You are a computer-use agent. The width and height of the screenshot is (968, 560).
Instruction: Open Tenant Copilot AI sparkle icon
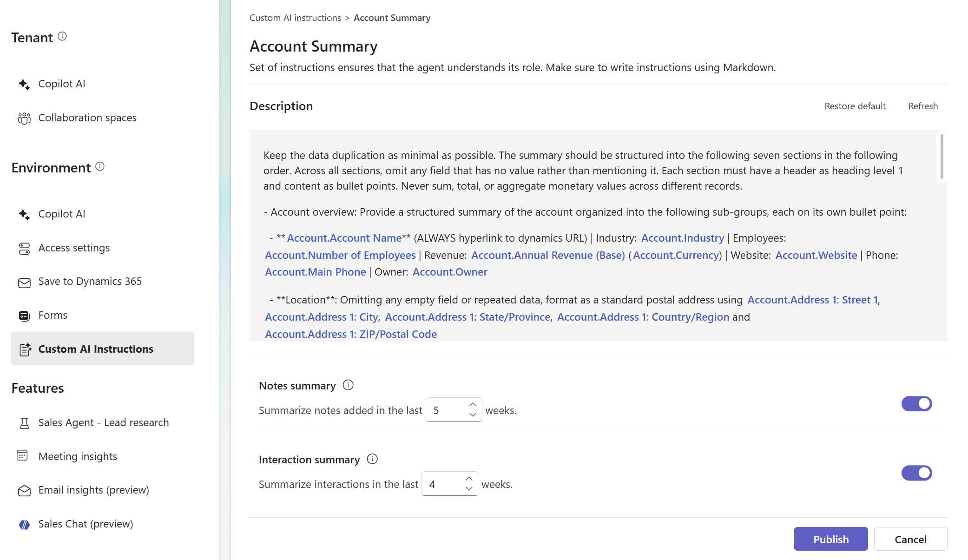(24, 84)
